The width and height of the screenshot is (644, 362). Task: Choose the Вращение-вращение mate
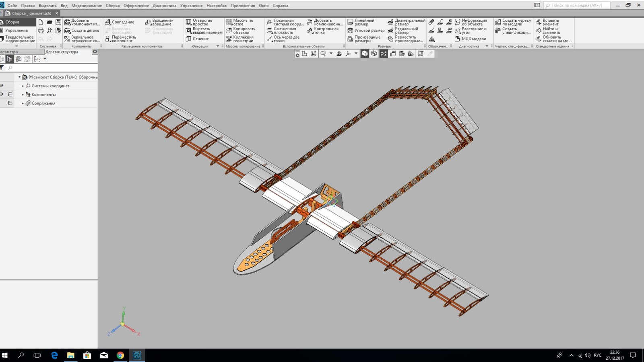tap(159, 22)
